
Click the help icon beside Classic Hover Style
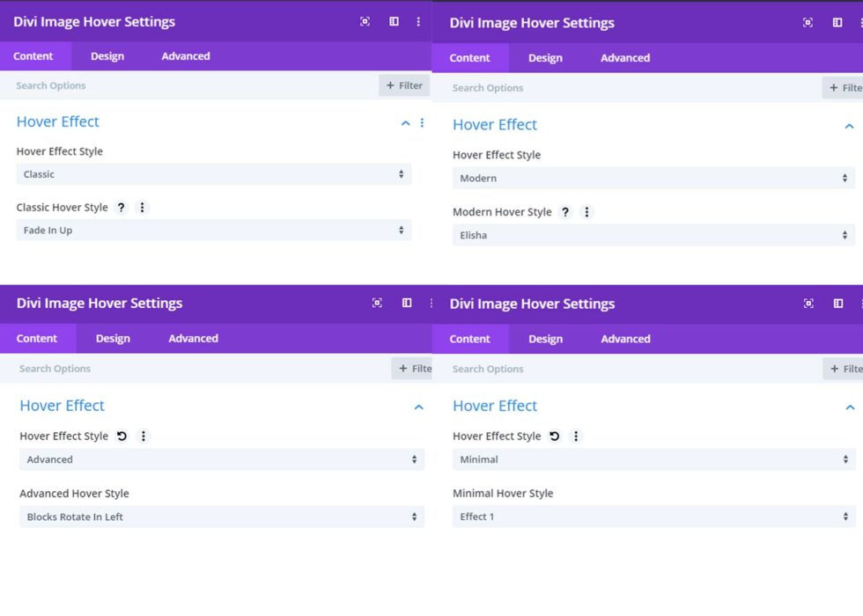121,208
